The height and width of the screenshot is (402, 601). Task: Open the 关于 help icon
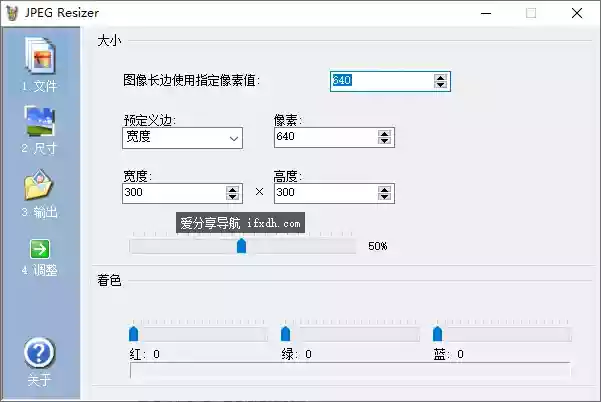(x=39, y=353)
